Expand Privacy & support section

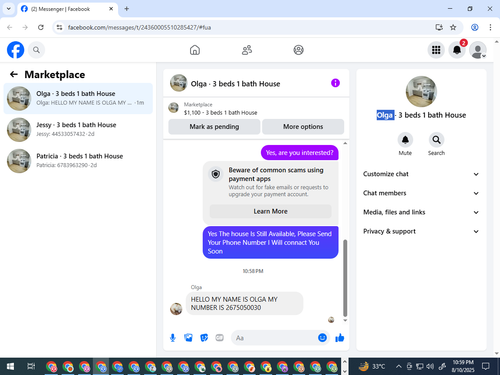click(x=421, y=231)
